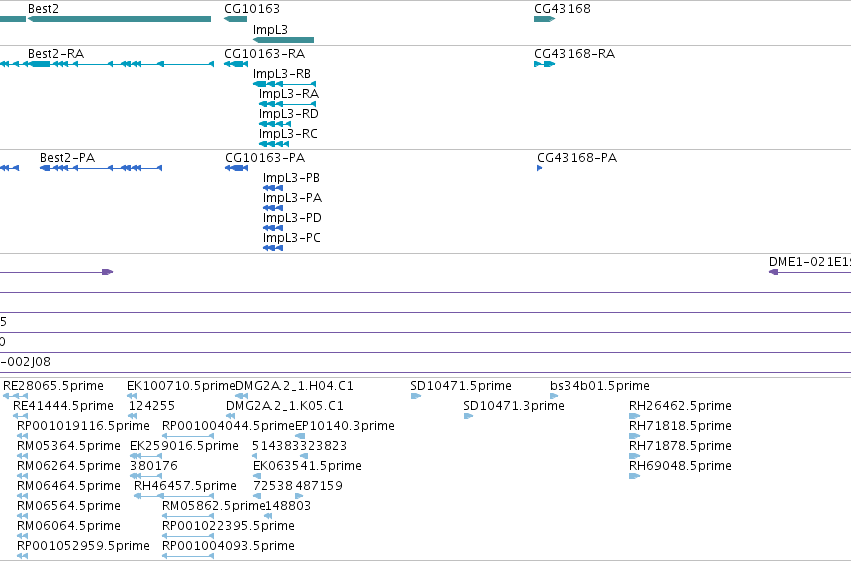
Task: Select DMG2A2_1.H04.C1 feature
Action: (x=242, y=396)
